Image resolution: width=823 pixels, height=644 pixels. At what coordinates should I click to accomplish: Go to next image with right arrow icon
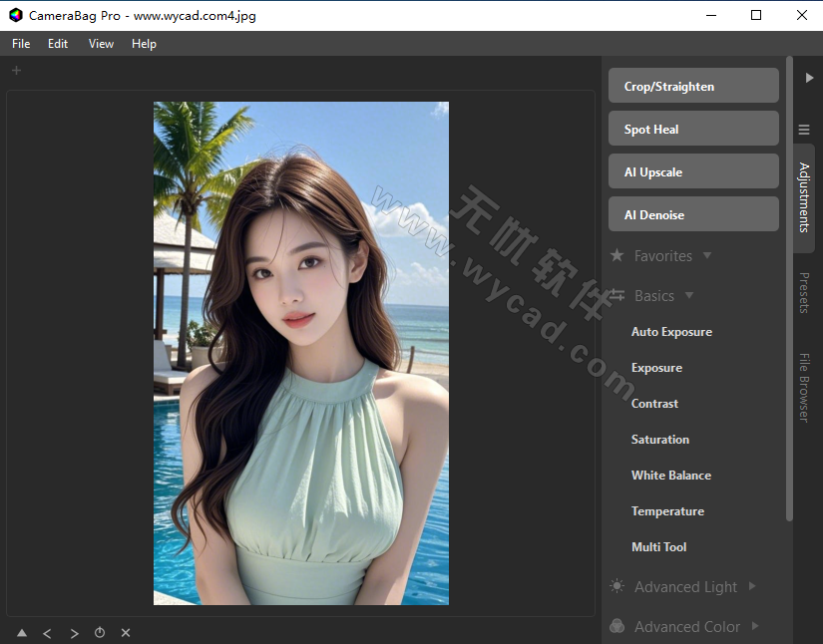[74, 632]
